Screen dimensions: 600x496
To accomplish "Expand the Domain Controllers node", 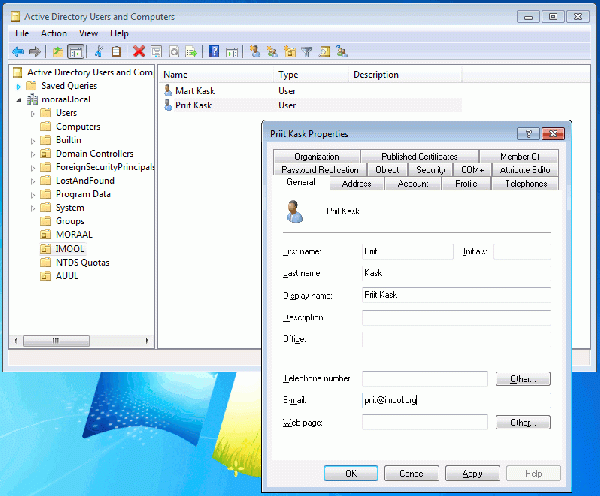I will click(x=33, y=155).
